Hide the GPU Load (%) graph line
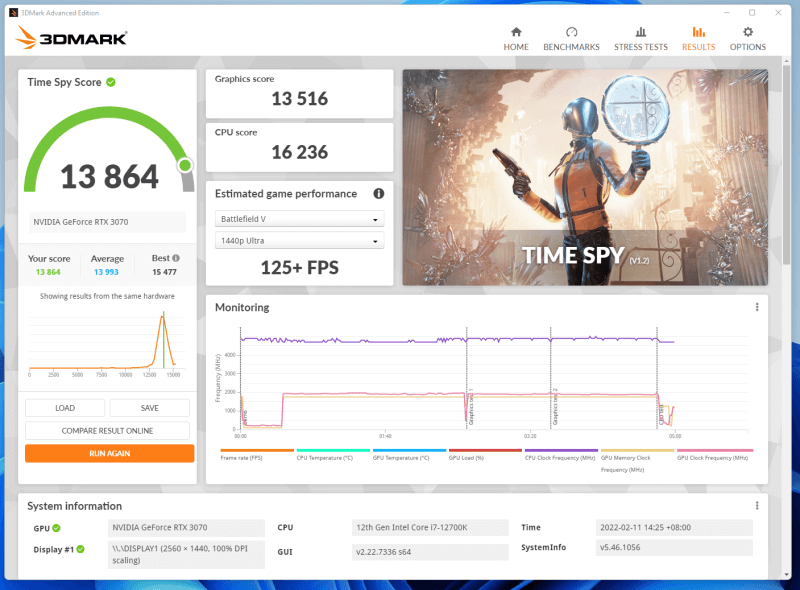Image resolution: width=800 pixels, height=590 pixels. [x=467, y=453]
